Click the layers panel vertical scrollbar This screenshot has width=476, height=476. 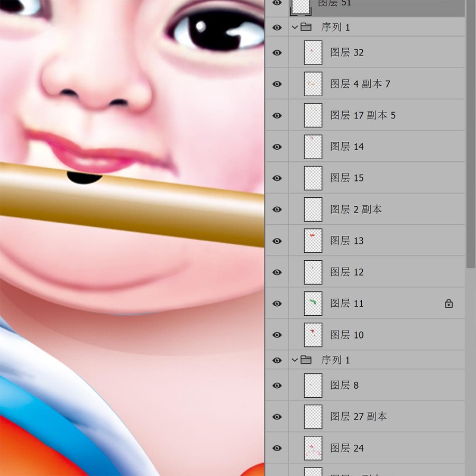(471, 134)
